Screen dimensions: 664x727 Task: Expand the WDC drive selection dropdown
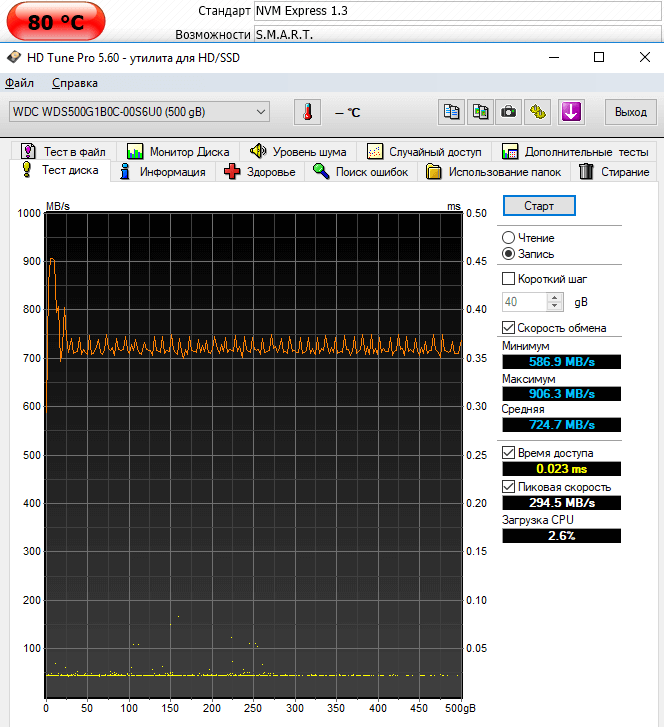262,112
